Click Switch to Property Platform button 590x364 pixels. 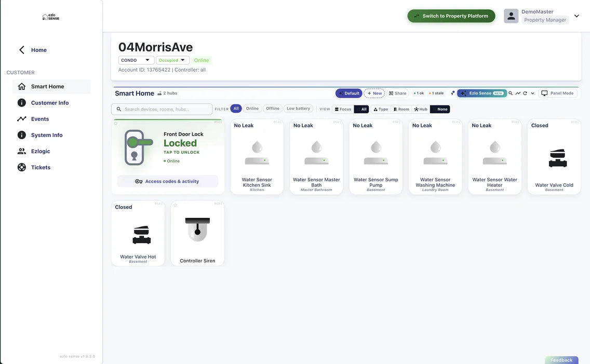point(451,16)
